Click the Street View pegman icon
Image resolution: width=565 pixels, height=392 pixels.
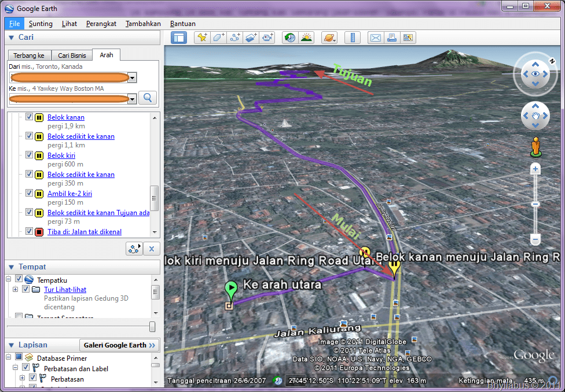tap(536, 146)
